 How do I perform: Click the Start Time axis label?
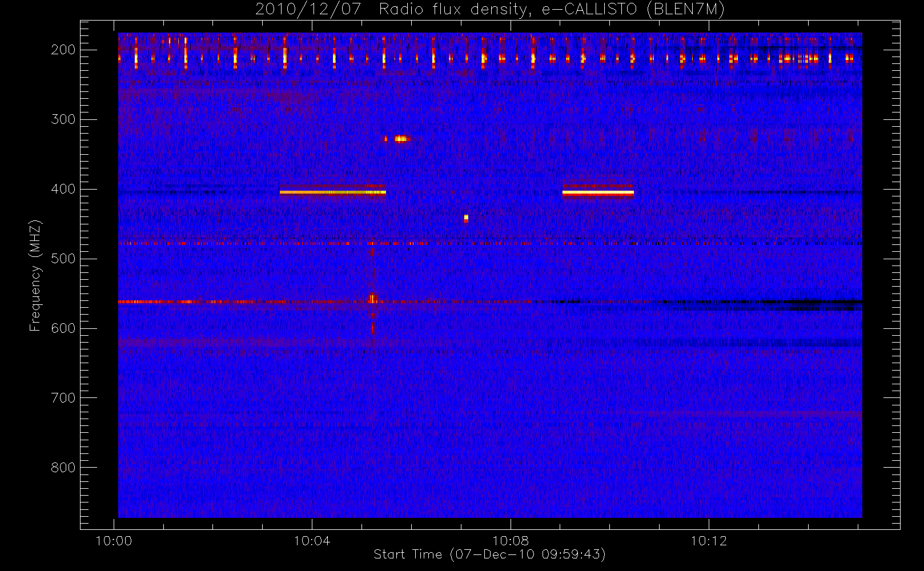(x=489, y=554)
